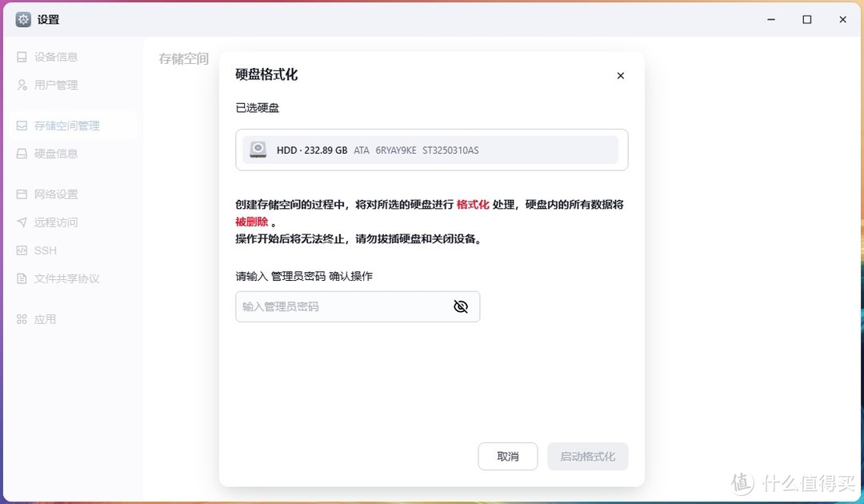Toggle password visibility with the eye icon
The width and height of the screenshot is (864, 504).
[461, 306]
